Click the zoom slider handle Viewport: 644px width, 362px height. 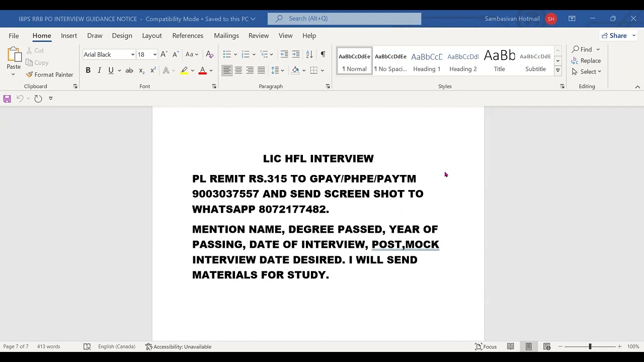coord(590,346)
